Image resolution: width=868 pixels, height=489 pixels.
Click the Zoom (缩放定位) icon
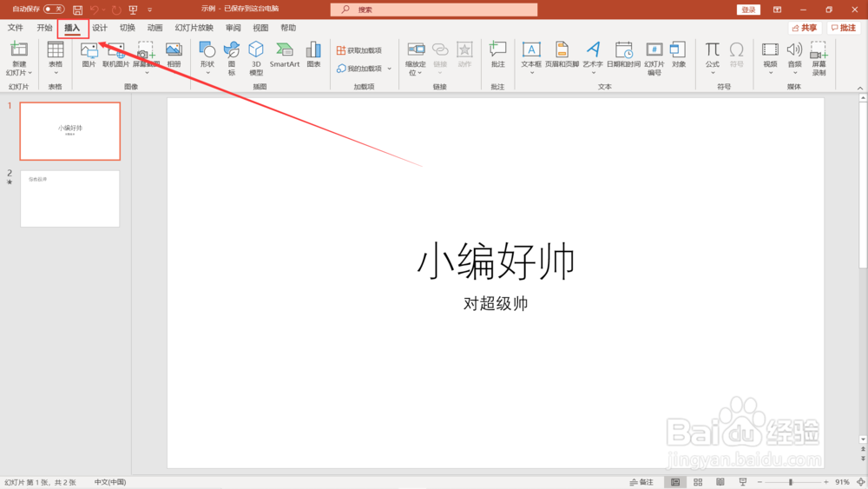(416, 50)
